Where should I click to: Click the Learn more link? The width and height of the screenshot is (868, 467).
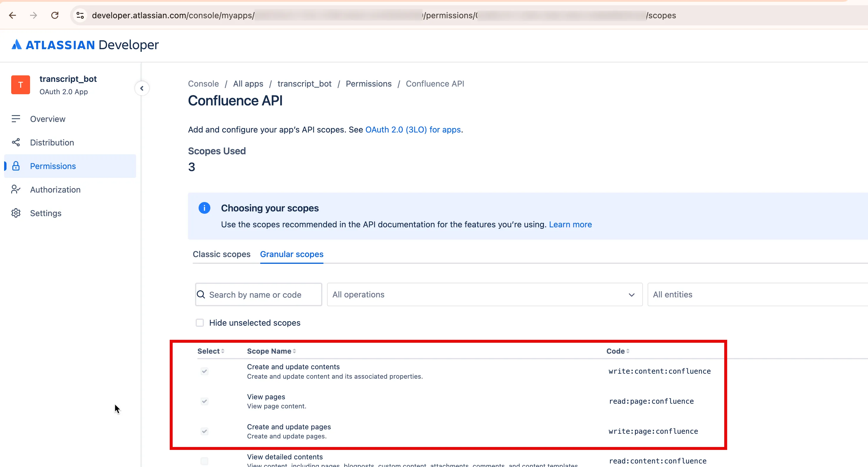(x=570, y=225)
